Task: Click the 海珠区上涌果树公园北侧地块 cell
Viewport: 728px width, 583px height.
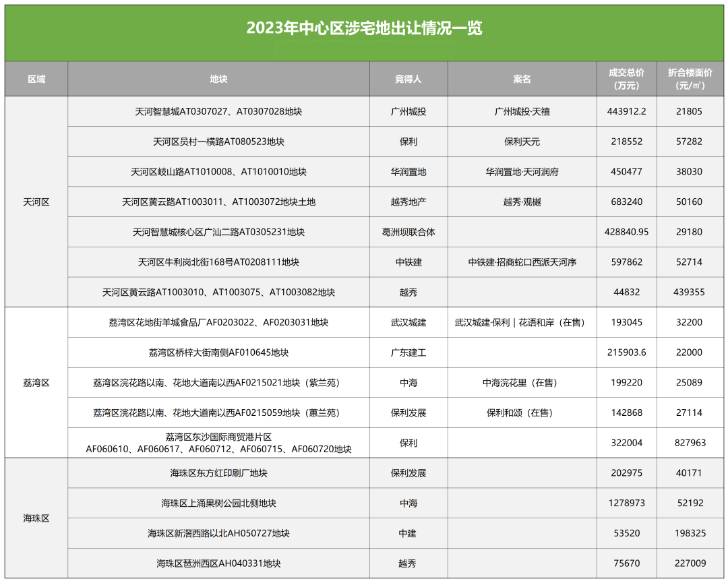Action: [217, 503]
